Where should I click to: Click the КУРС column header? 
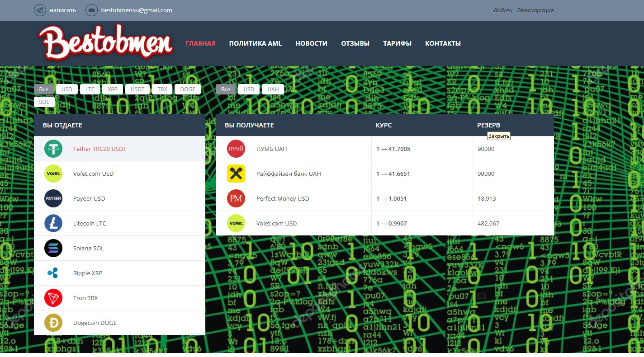point(384,125)
